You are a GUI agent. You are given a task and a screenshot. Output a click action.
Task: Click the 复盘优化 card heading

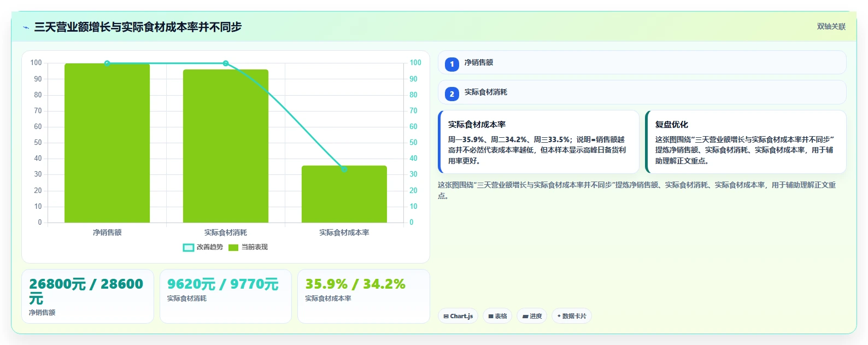click(672, 125)
